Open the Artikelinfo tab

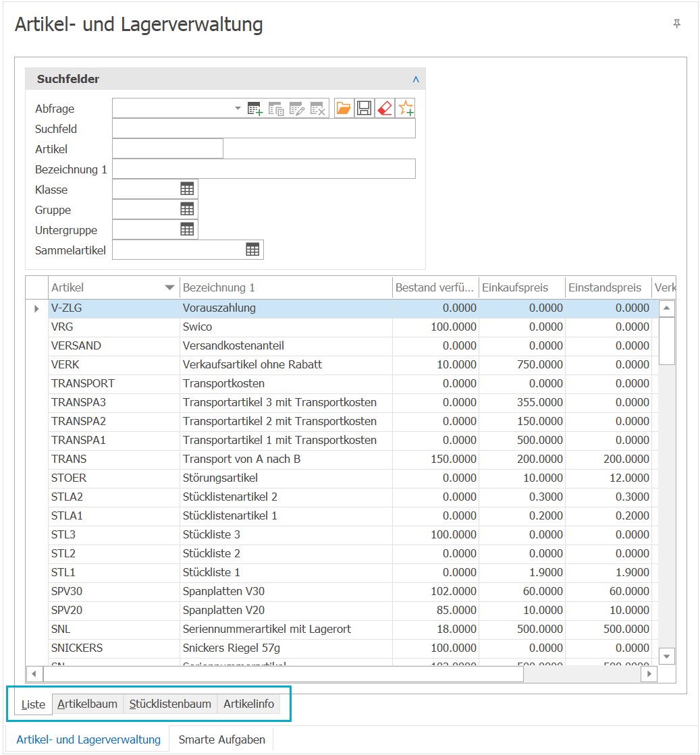248,704
